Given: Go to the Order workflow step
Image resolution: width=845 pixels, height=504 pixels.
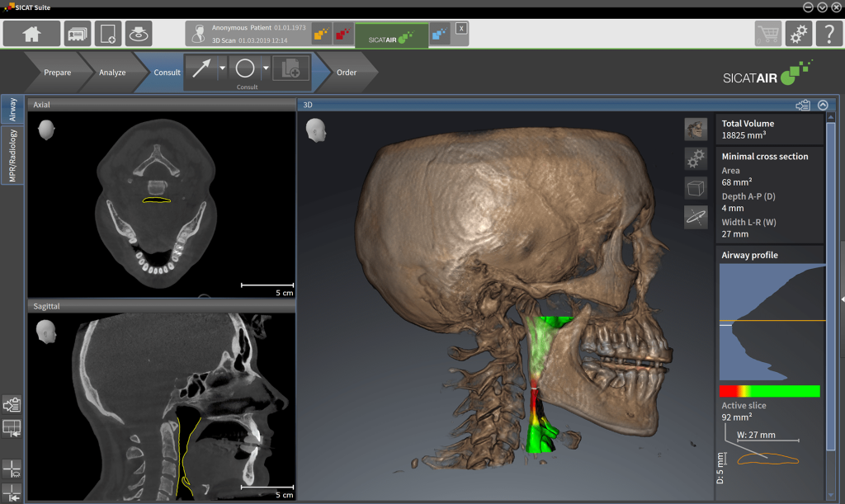Looking at the screenshot, I should 347,73.
